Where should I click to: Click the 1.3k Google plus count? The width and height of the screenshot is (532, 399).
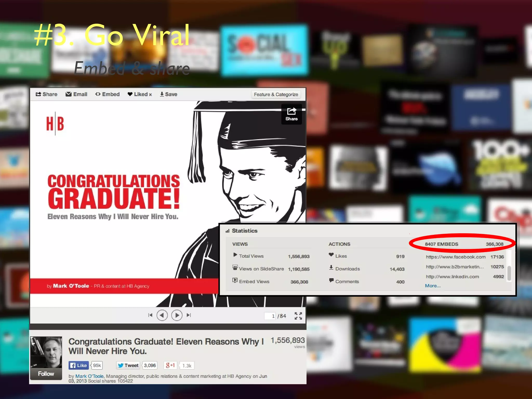click(187, 366)
